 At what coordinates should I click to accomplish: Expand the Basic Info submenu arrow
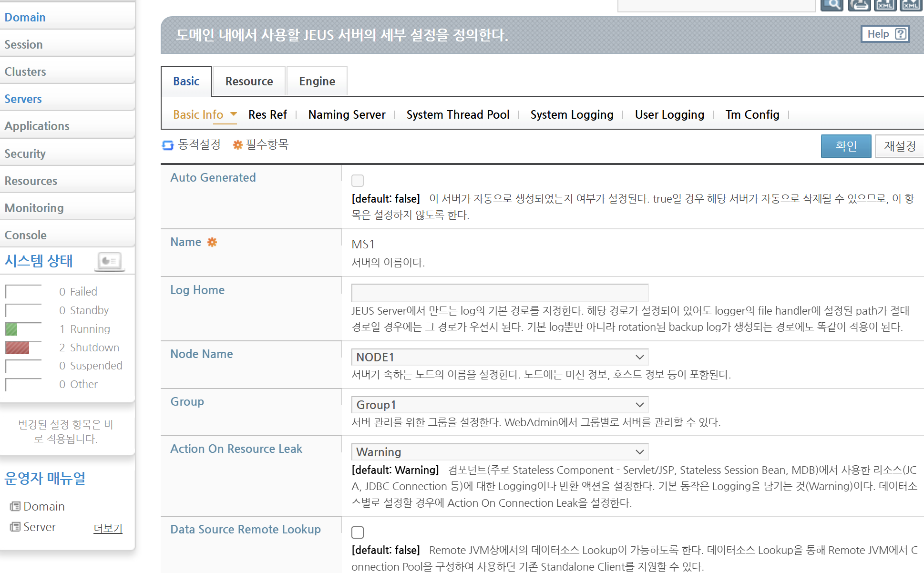coord(234,114)
